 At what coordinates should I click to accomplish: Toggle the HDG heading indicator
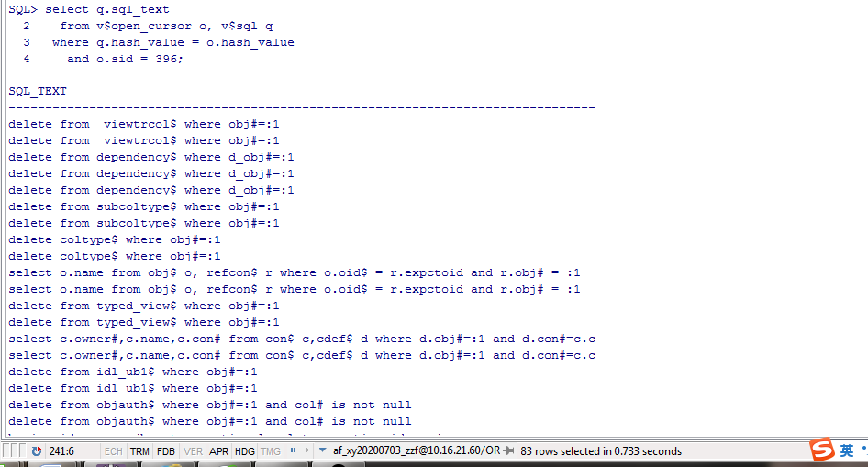245,451
